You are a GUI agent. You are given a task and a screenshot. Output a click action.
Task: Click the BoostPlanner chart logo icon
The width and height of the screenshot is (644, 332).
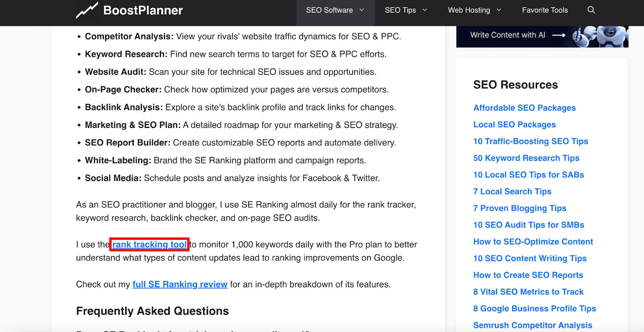(x=87, y=10)
